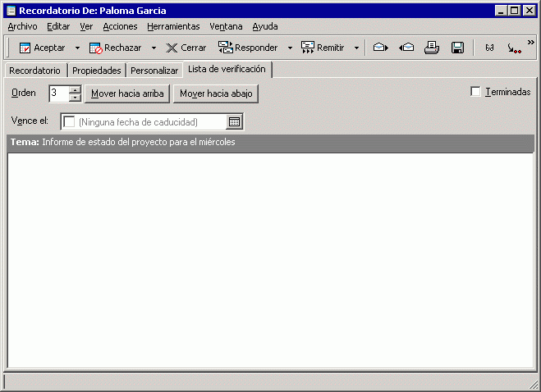Click the Orden number field

(x=59, y=93)
